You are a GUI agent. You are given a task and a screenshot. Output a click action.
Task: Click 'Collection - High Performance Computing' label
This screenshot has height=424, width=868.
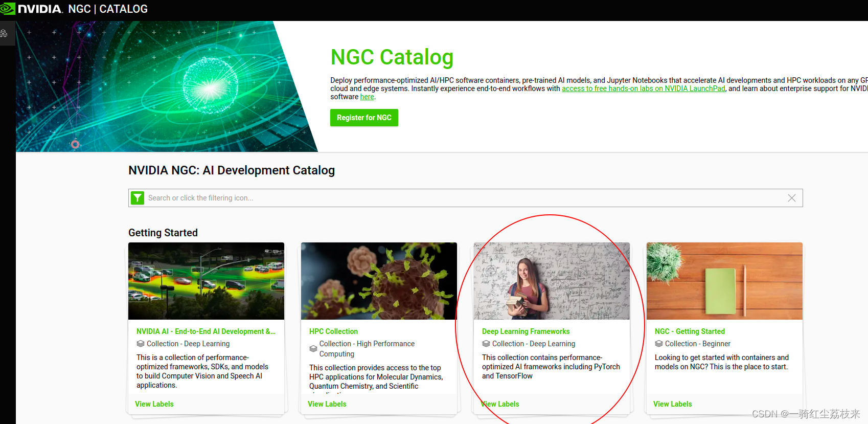[367, 349]
